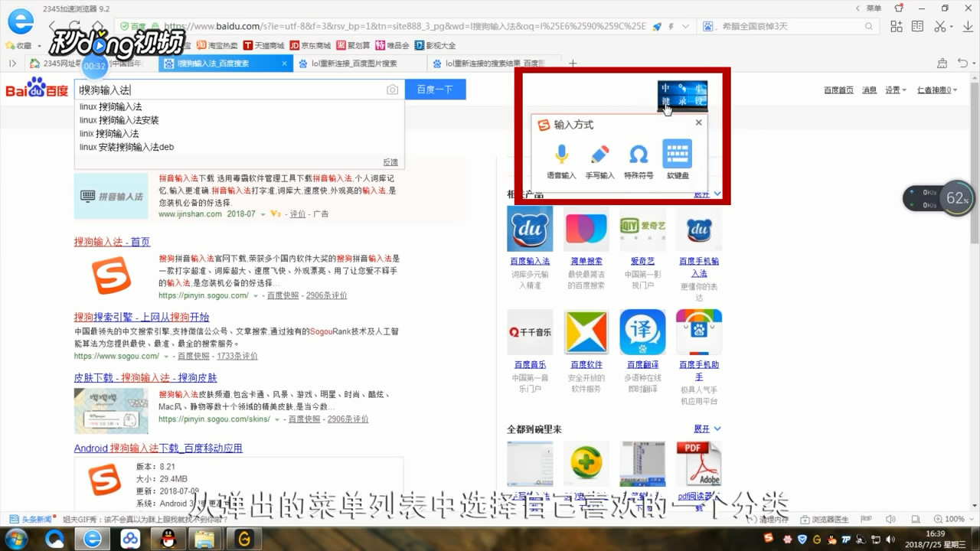Click the 百度输入法 app icon
Screen dimensions: 980x551
coord(530,229)
